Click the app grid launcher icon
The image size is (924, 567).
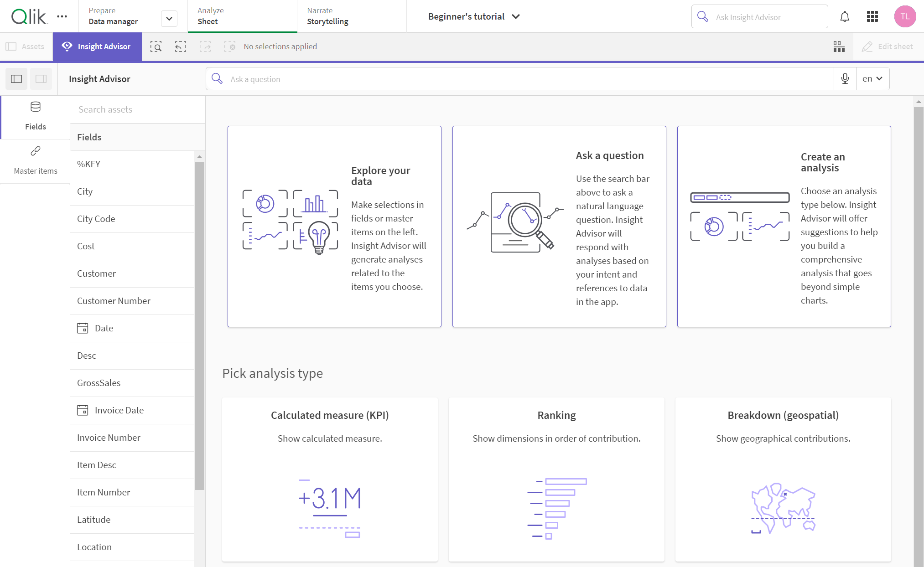(872, 16)
